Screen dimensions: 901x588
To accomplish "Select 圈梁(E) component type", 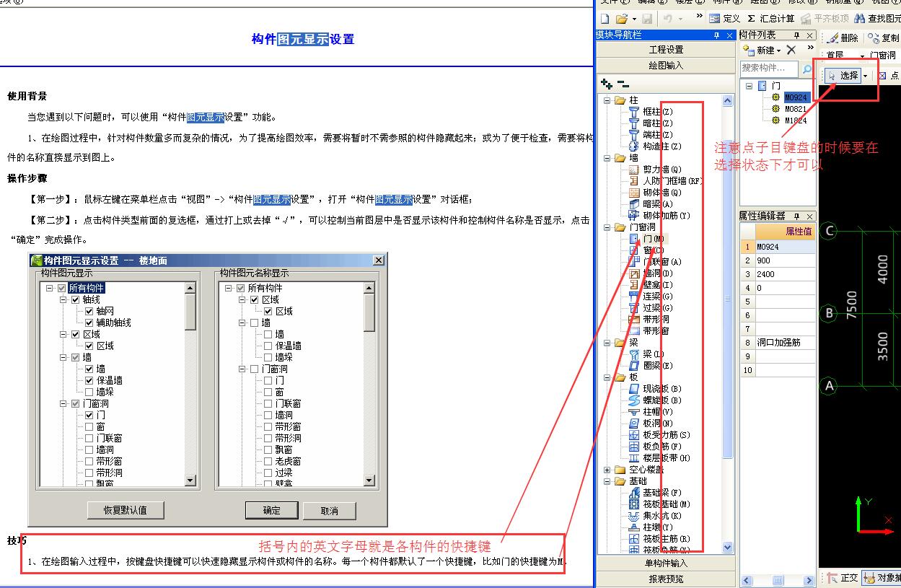I will 651,366.
